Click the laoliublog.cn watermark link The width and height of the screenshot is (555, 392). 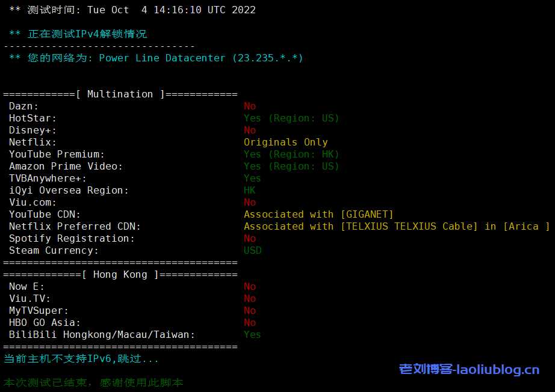click(x=469, y=369)
